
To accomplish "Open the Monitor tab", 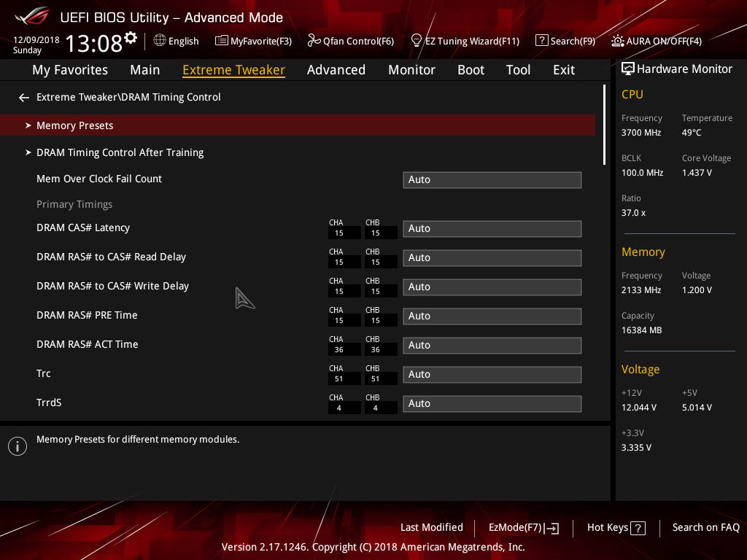I will point(411,70).
